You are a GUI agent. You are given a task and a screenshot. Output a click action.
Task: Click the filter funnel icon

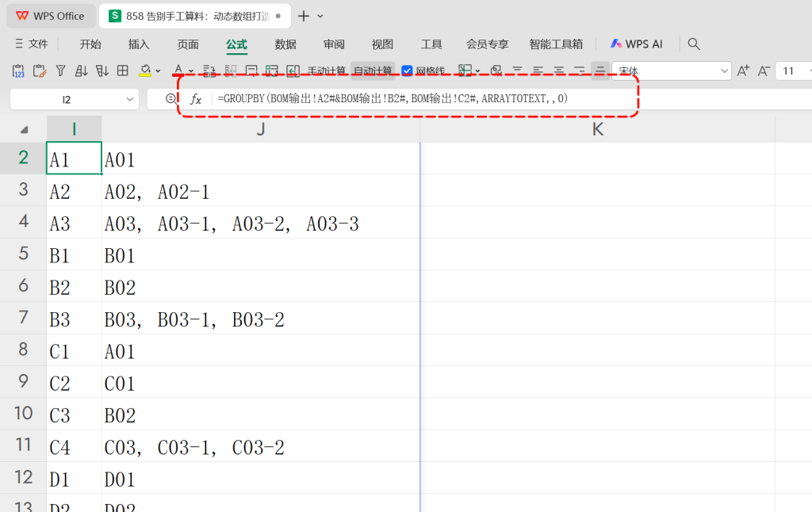point(60,71)
